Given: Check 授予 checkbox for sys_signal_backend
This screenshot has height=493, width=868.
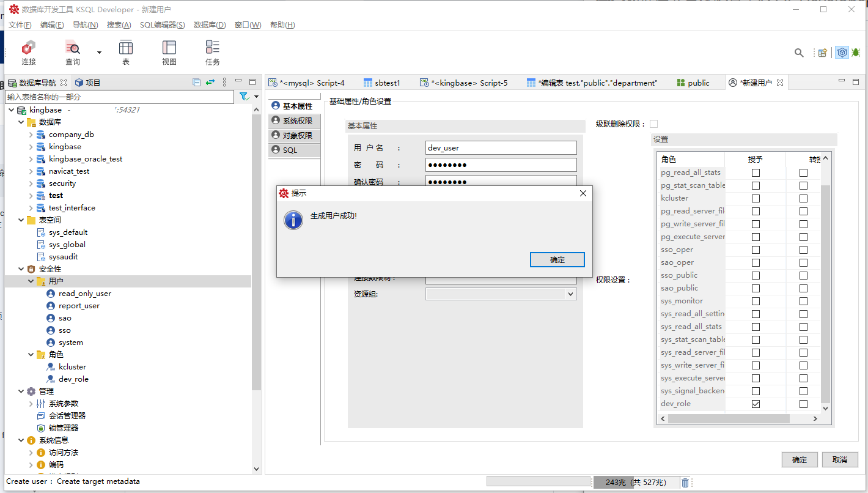Looking at the screenshot, I should [x=756, y=391].
